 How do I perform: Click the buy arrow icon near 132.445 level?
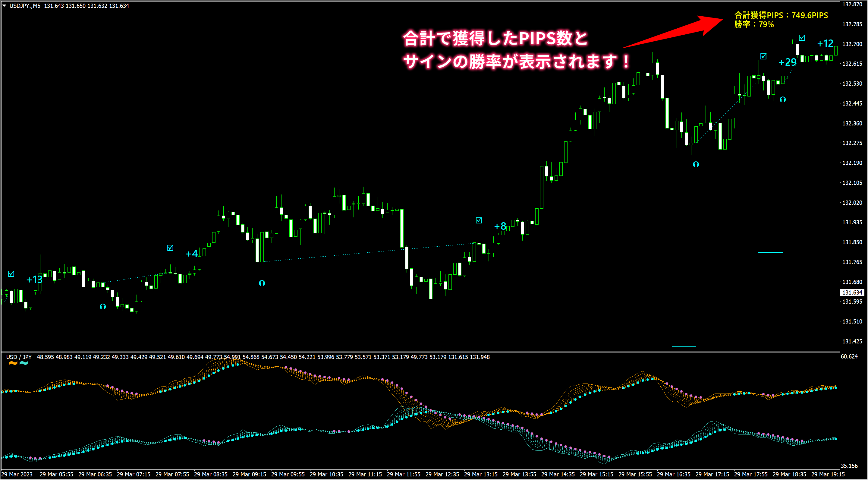coord(783,99)
